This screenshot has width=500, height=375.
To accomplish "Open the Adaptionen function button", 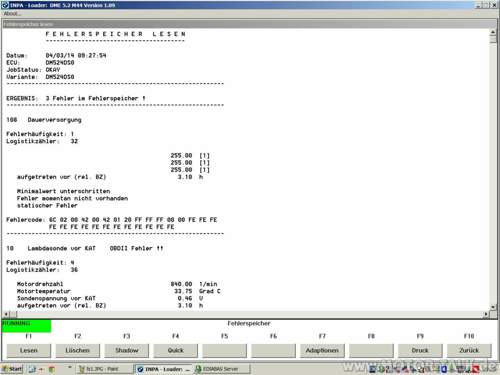I will (x=322, y=351).
